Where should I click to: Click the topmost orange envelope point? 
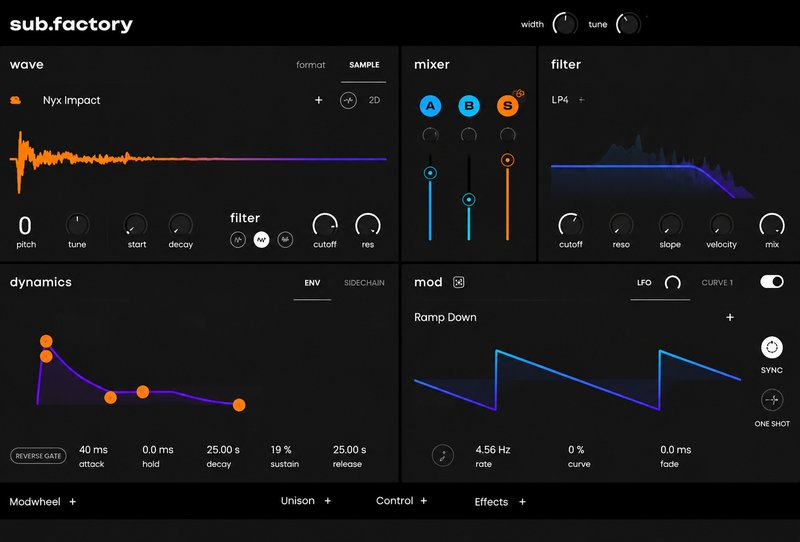(x=46, y=341)
